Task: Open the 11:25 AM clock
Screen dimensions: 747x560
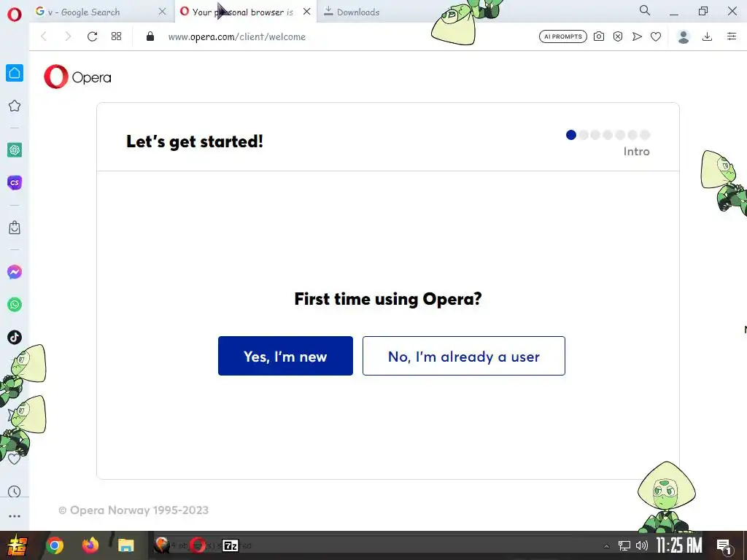Action: pos(679,545)
